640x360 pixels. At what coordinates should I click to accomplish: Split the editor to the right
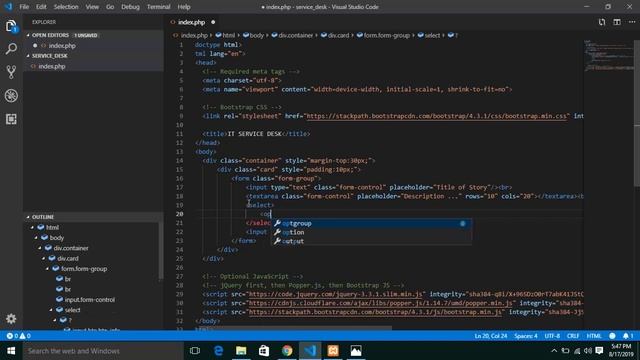(617, 22)
